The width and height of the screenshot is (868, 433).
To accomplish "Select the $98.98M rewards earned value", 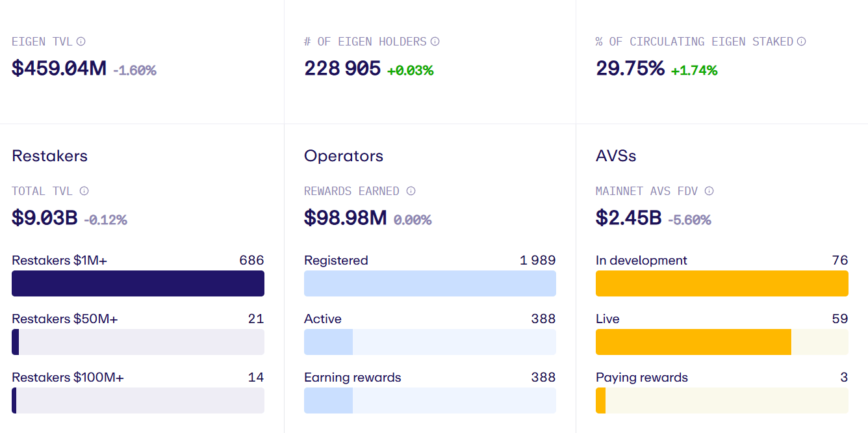I will [x=346, y=218].
